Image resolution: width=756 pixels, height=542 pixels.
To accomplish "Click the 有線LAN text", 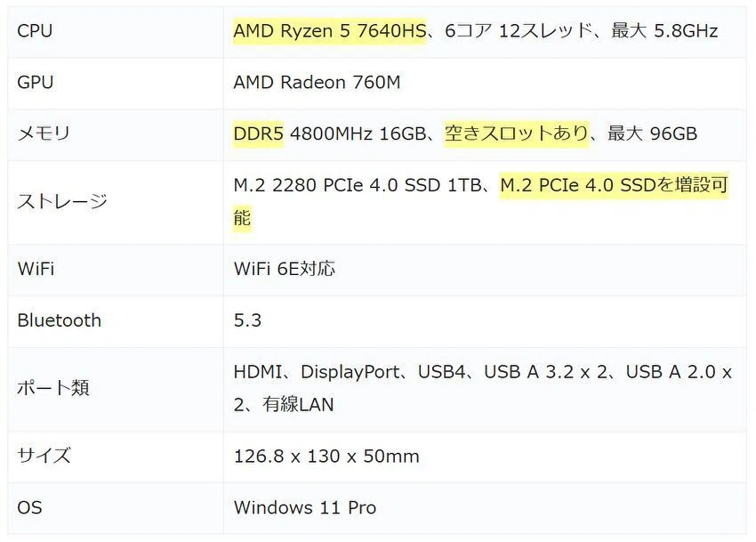I will [298, 404].
